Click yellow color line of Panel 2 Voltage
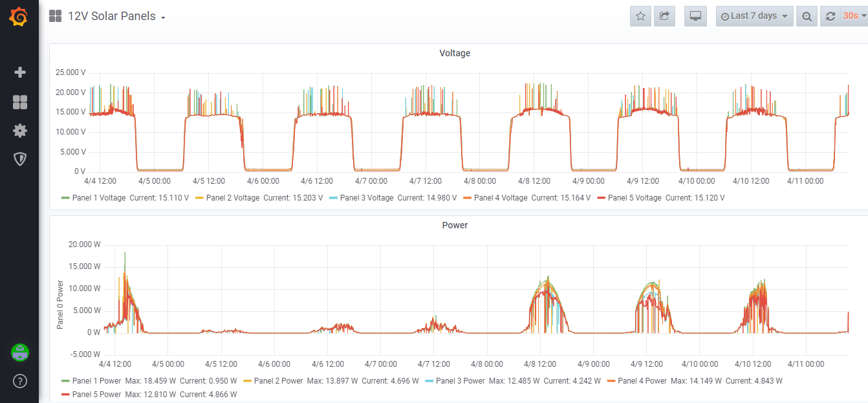The width and height of the screenshot is (868, 403). coord(199,198)
